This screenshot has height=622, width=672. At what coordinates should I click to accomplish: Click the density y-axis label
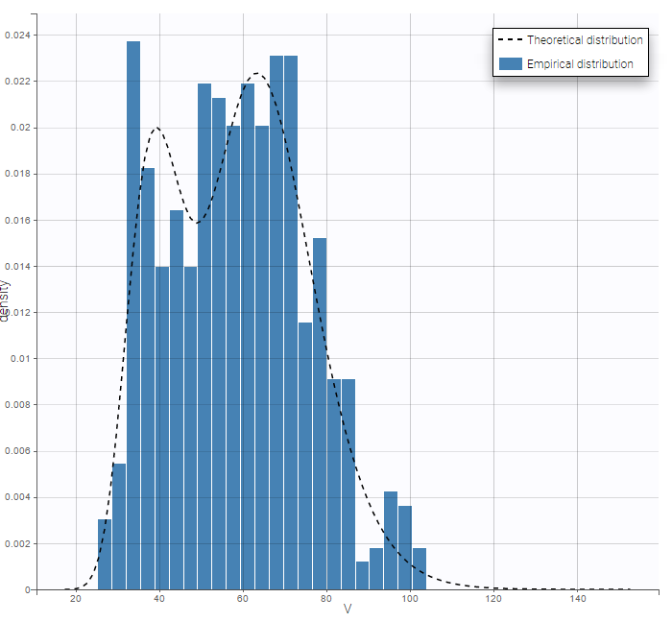(7, 300)
